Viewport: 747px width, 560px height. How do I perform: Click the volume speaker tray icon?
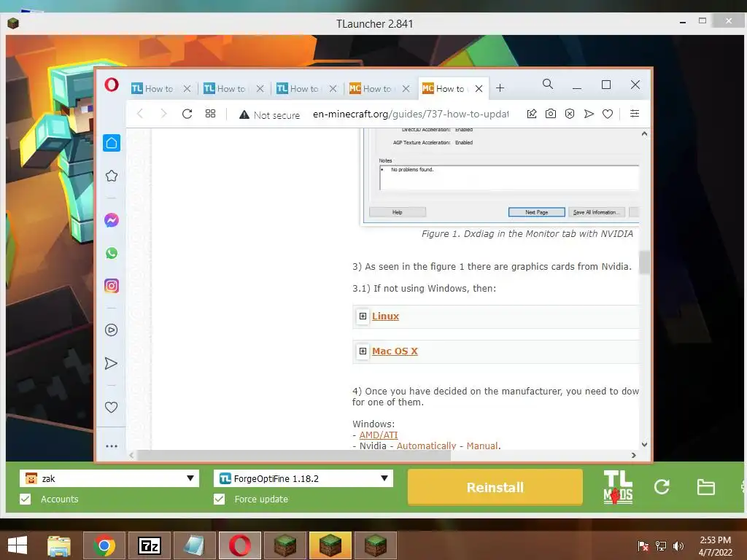coord(678,545)
